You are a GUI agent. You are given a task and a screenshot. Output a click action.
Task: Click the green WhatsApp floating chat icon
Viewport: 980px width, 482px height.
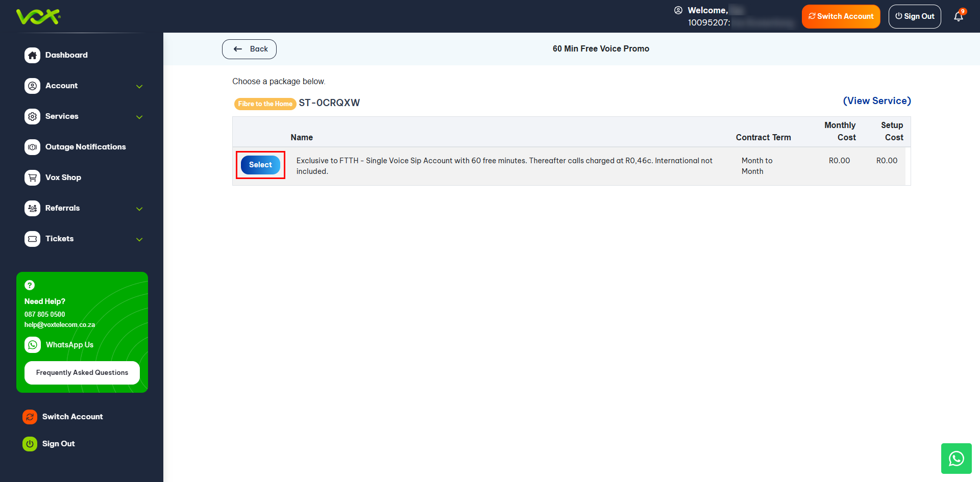pyautogui.click(x=956, y=459)
